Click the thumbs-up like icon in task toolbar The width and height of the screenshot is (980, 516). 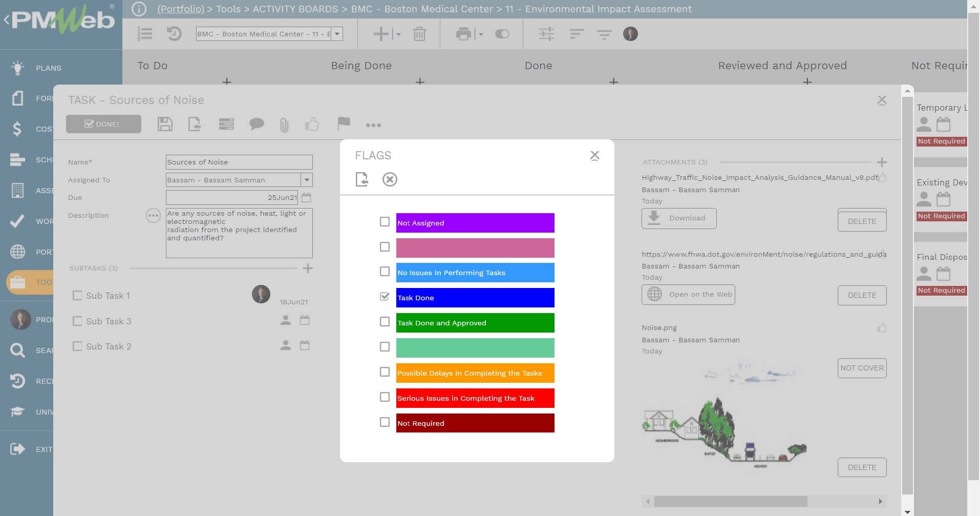point(312,124)
